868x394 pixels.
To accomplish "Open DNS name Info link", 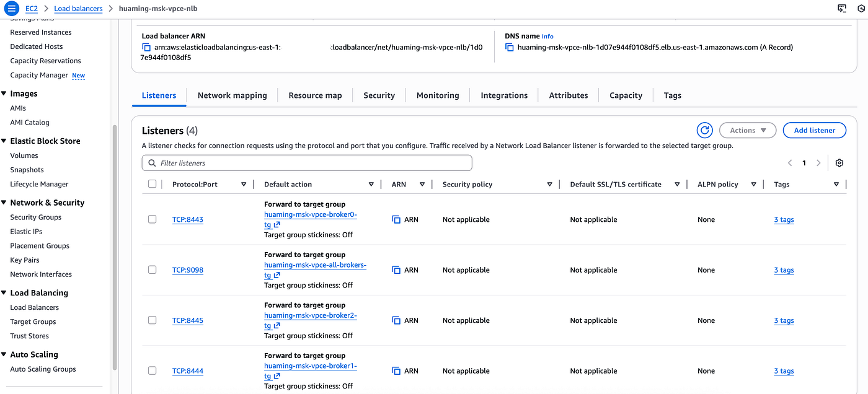I will coord(547,37).
